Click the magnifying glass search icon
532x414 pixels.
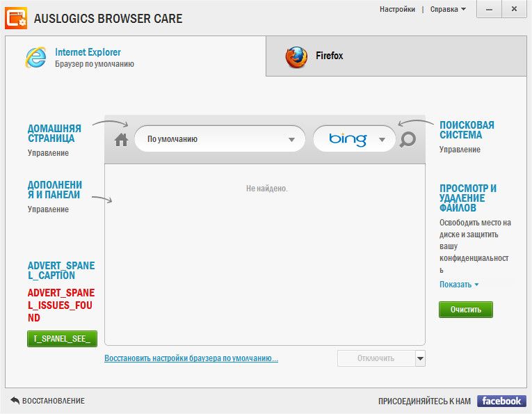408,139
